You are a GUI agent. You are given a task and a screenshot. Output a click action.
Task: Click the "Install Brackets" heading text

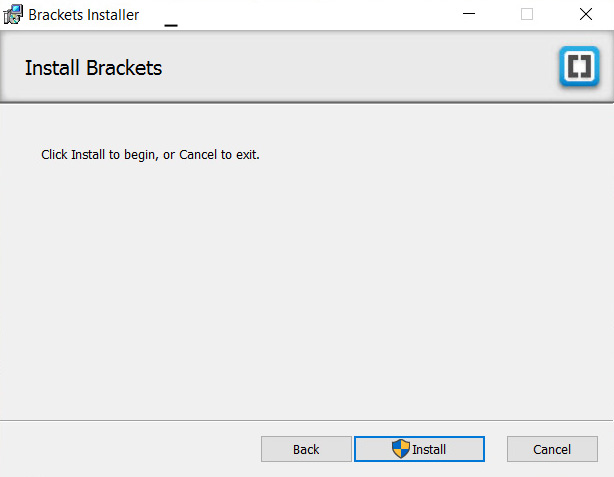click(x=93, y=68)
